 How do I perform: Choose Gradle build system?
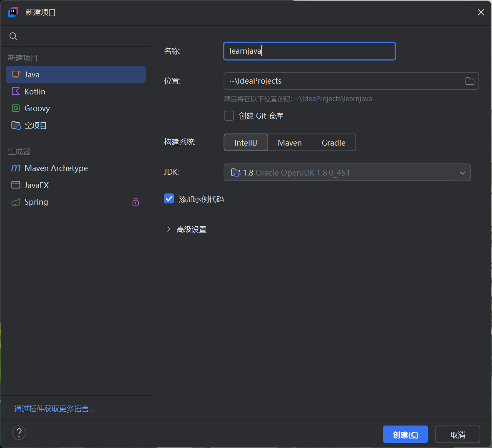tap(333, 143)
